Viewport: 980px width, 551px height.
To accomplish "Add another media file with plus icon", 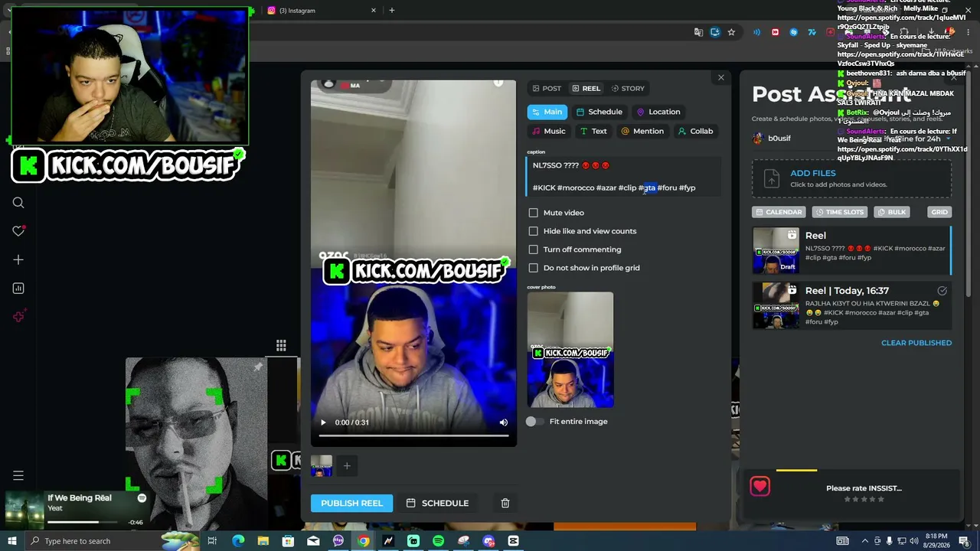I will tap(347, 465).
